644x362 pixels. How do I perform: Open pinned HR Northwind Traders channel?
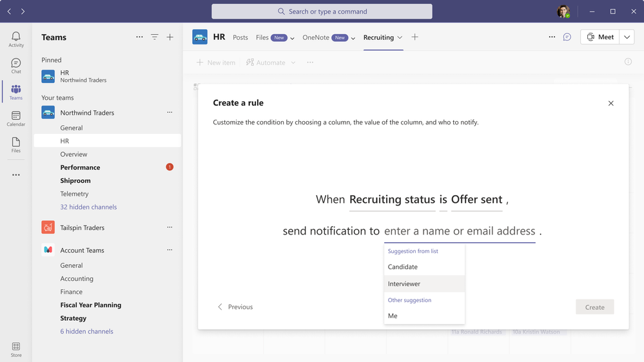pos(107,77)
